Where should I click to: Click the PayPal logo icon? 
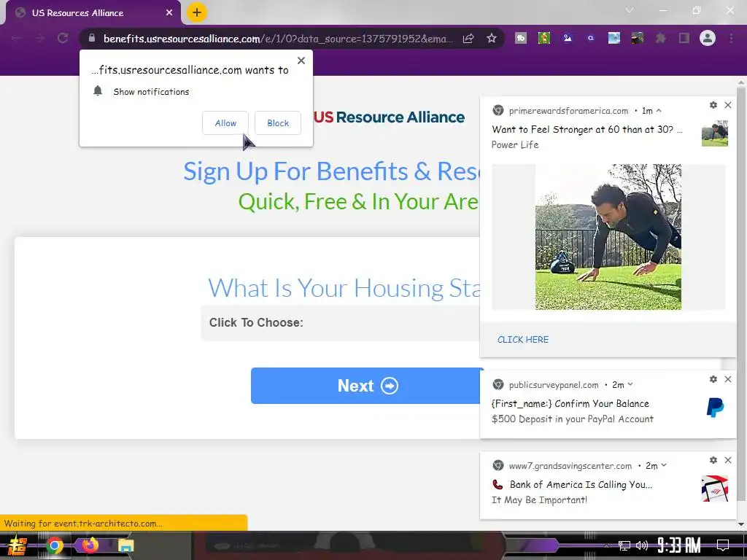pos(715,408)
